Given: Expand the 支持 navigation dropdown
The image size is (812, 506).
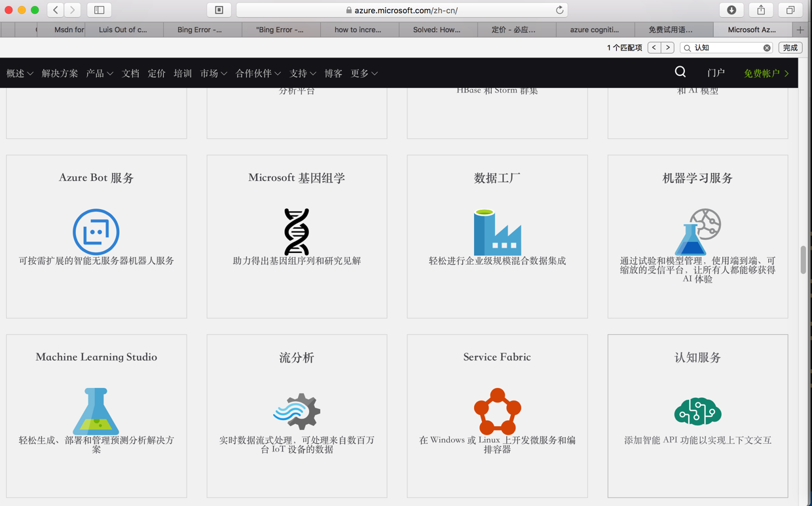Looking at the screenshot, I should point(303,73).
